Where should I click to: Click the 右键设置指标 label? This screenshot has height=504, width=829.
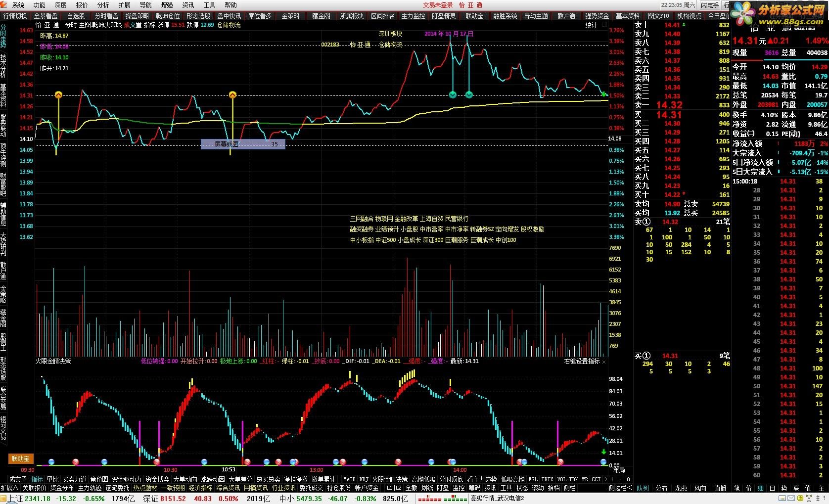(582, 362)
